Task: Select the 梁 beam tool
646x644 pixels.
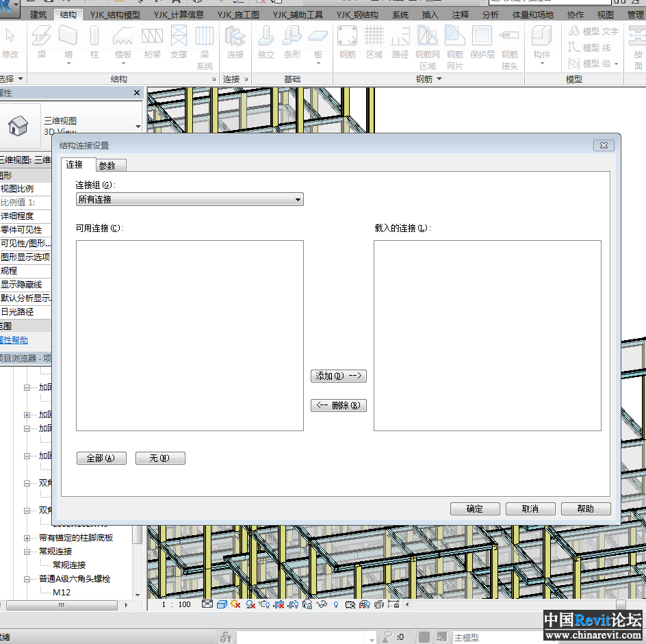Action: (x=42, y=42)
